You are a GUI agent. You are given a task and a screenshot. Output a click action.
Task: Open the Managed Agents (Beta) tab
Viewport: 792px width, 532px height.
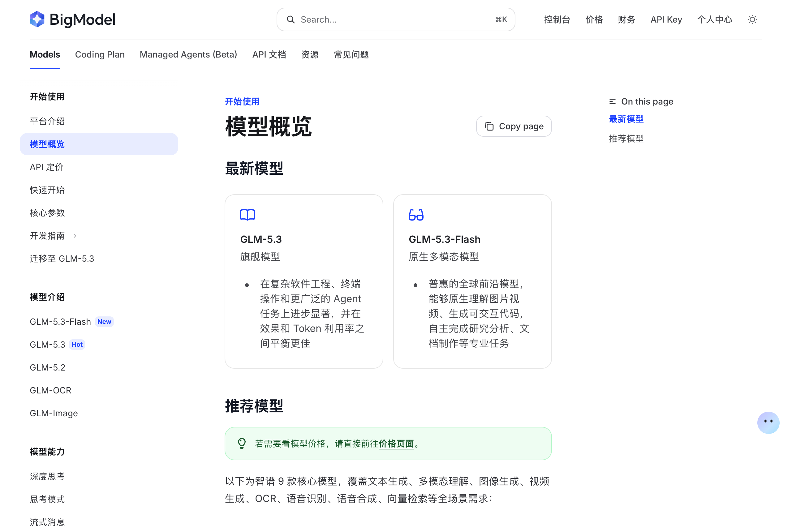click(x=188, y=55)
